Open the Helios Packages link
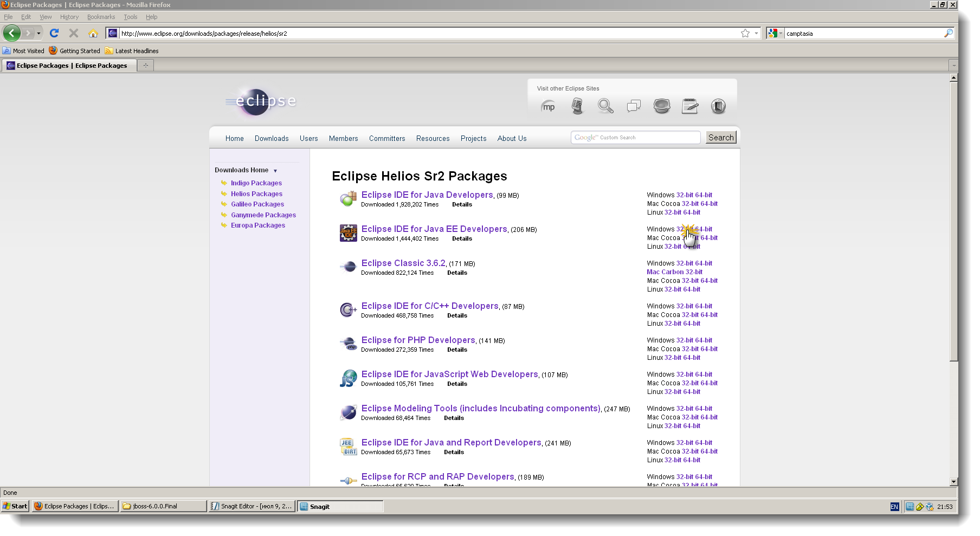 256,193
